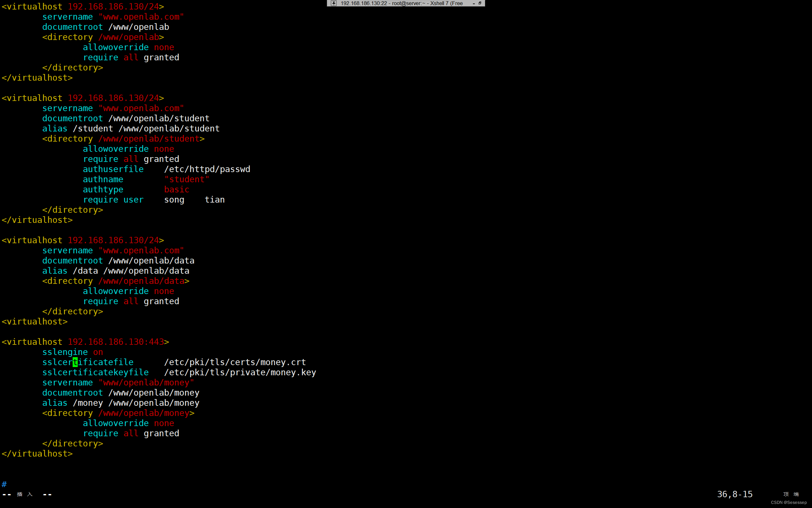This screenshot has height=508, width=812.
Task: Click allowoverride none under /www/openlab/money directory
Action: tap(128, 423)
